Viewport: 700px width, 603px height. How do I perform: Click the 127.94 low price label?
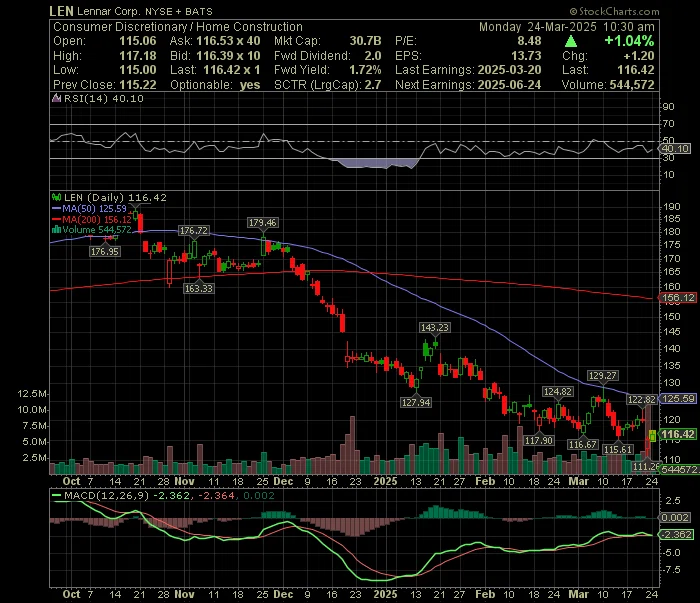pyautogui.click(x=416, y=402)
